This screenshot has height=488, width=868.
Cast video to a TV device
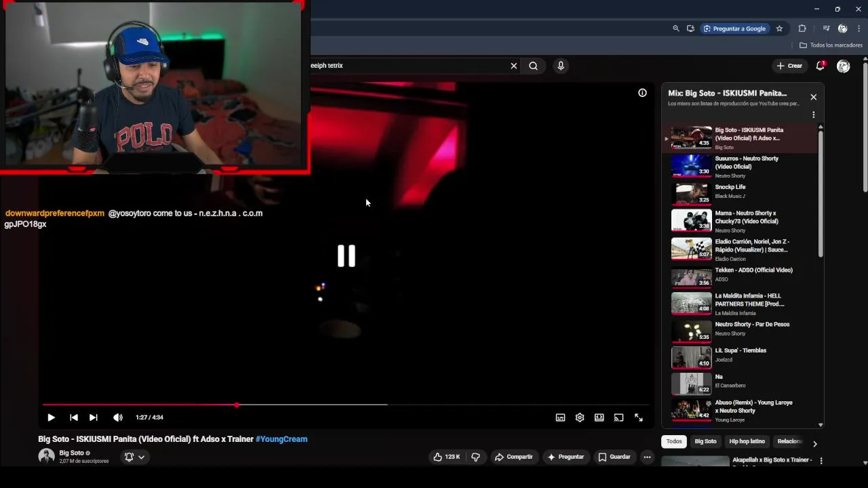[x=618, y=418]
